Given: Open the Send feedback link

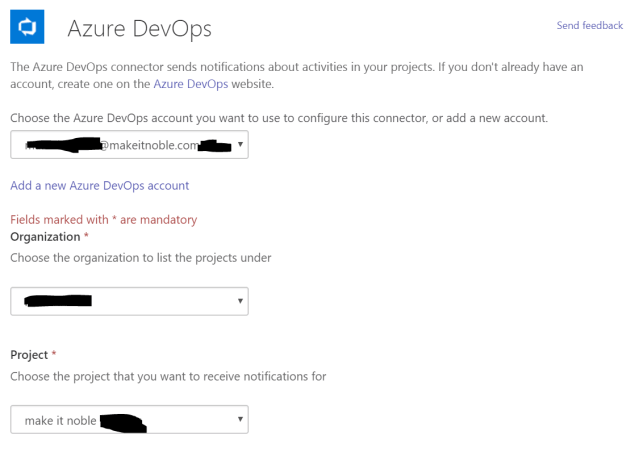Looking at the screenshot, I should coord(589,26).
